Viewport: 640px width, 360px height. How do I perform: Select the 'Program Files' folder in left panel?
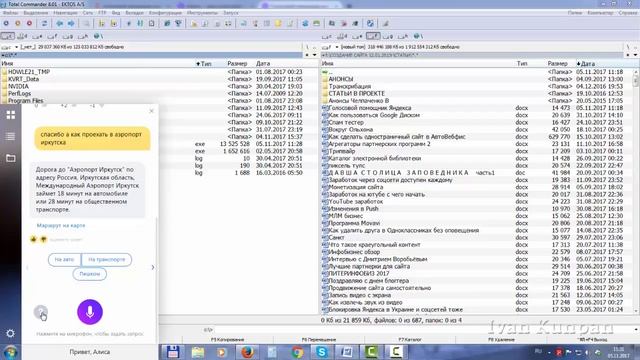click(x=25, y=101)
